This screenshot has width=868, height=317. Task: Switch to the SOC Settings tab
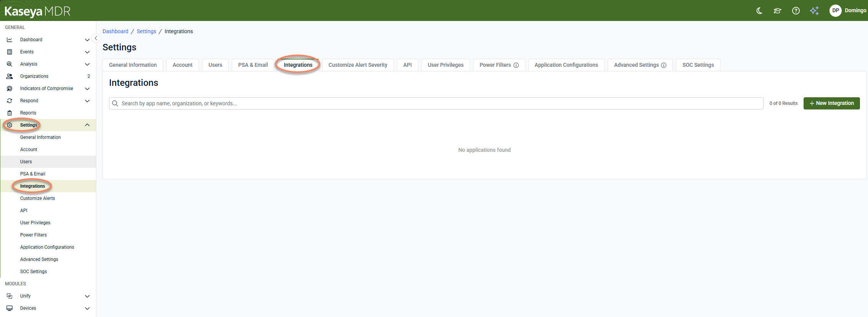click(698, 65)
